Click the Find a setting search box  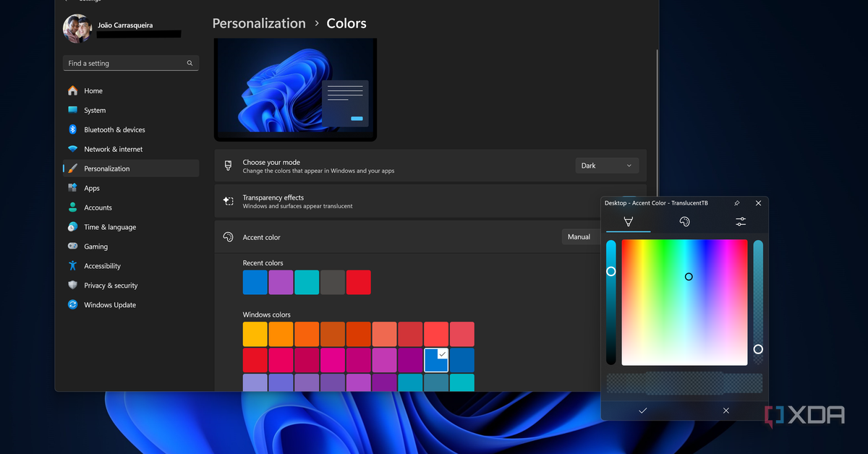[131, 64]
